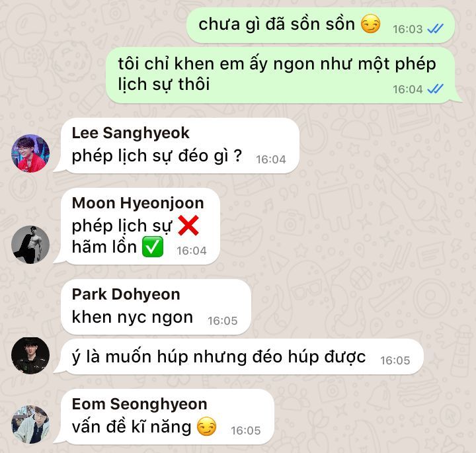
Task: Open Park Dohyeon's profile avatar
Action: click(30, 356)
